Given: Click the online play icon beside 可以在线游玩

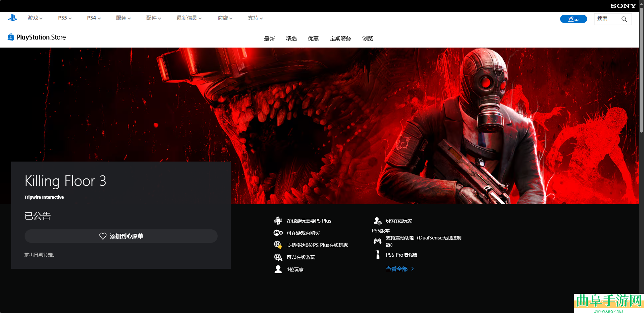Looking at the screenshot, I should [278, 257].
